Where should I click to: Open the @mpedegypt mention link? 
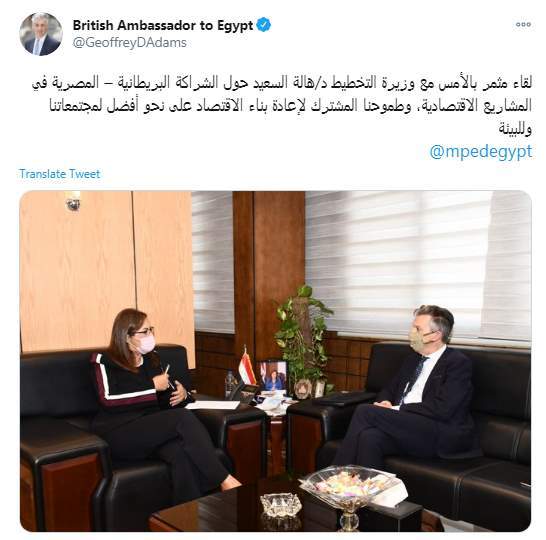481,152
